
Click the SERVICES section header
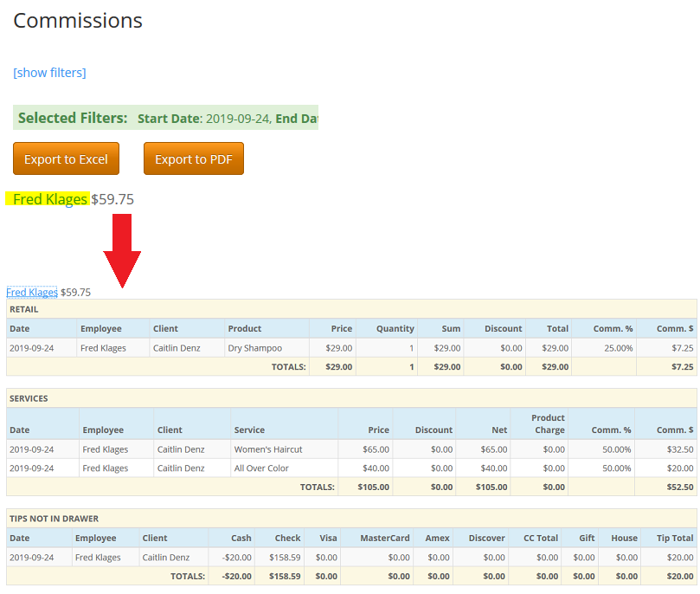[x=29, y=398]
